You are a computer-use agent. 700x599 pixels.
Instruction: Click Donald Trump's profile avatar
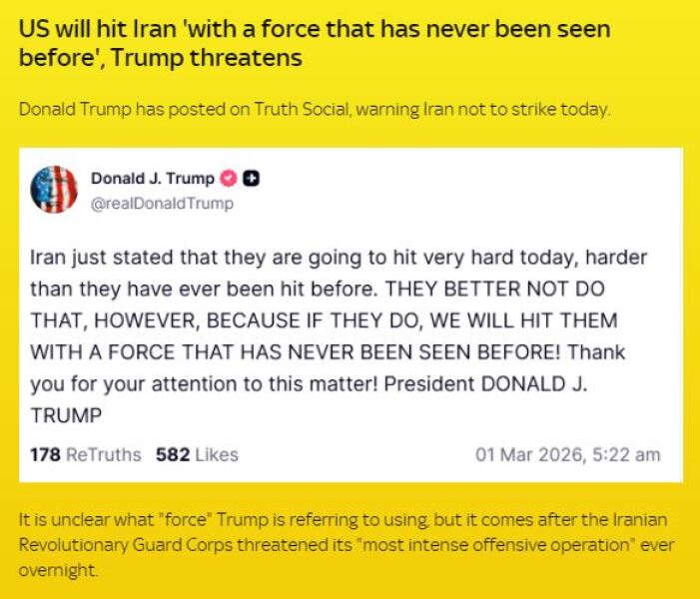(54, 189)
